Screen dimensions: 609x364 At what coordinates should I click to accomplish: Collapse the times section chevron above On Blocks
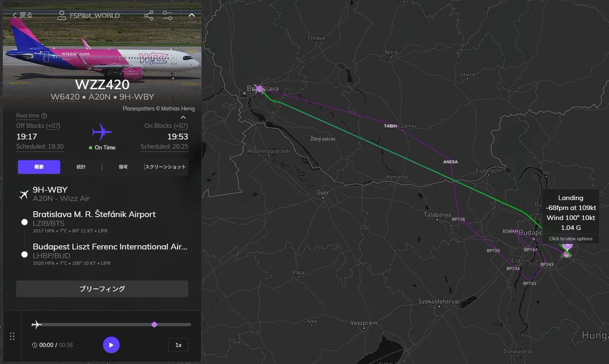click(183, 117)
